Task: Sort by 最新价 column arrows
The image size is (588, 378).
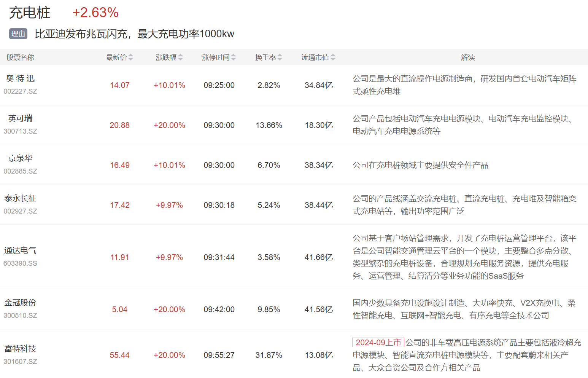Action: click(130, 57)
